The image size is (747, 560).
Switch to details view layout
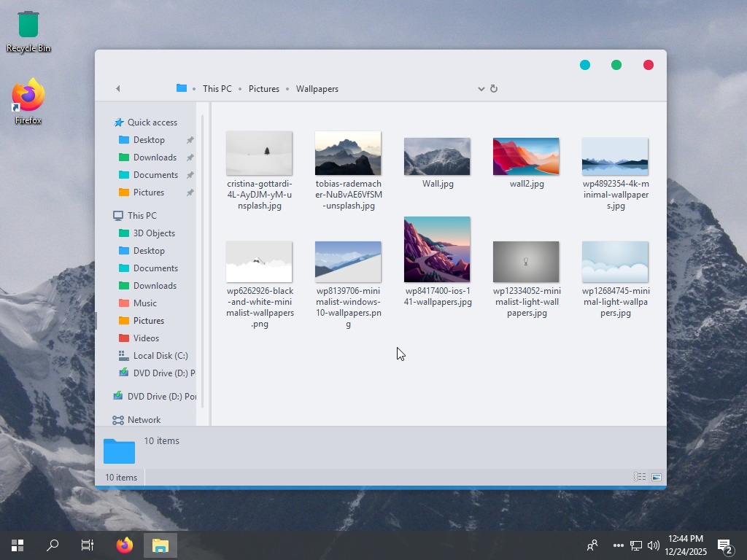pyautogui.click(x=640, y=477)
